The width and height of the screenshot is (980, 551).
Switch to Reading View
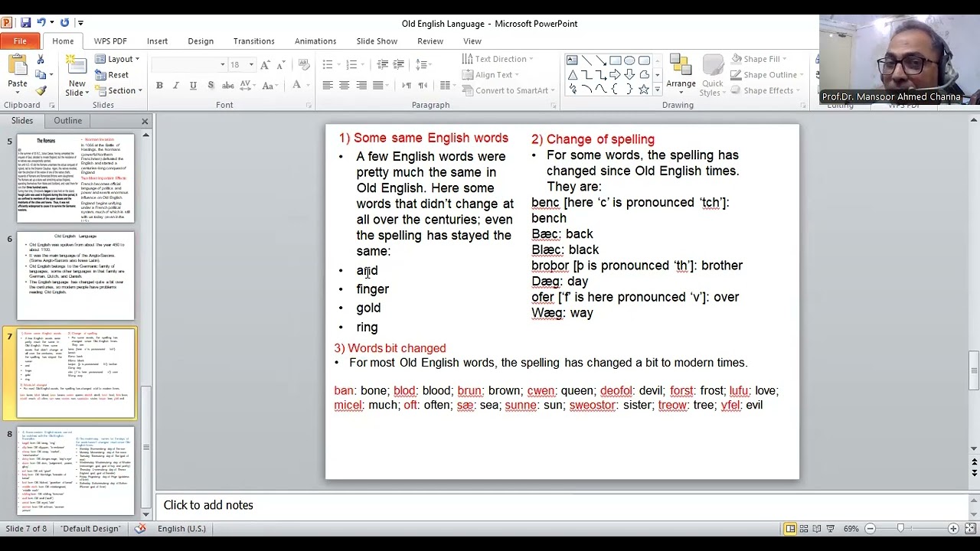tap(818, 528)
